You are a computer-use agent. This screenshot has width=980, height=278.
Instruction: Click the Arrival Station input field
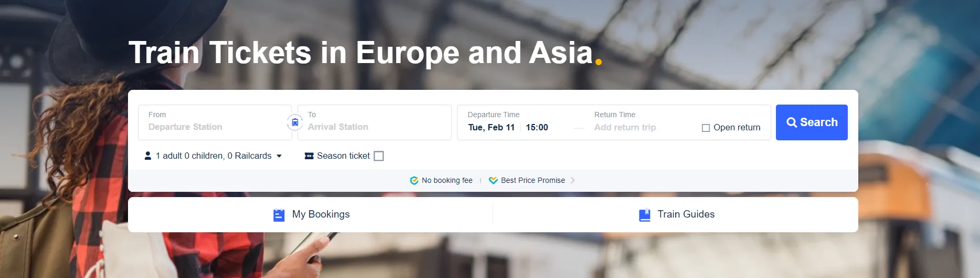[375, 122]
